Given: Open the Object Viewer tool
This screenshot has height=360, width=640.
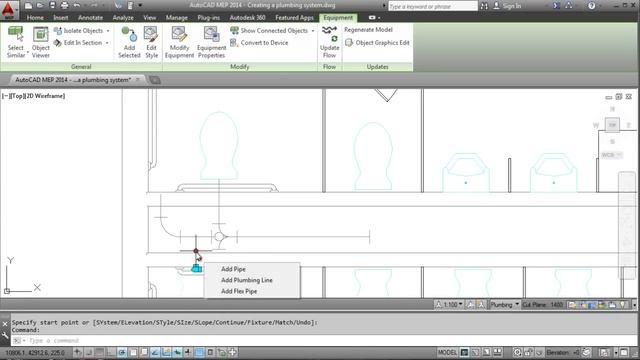Looking at the screenshot, I should tap(40, 42).
